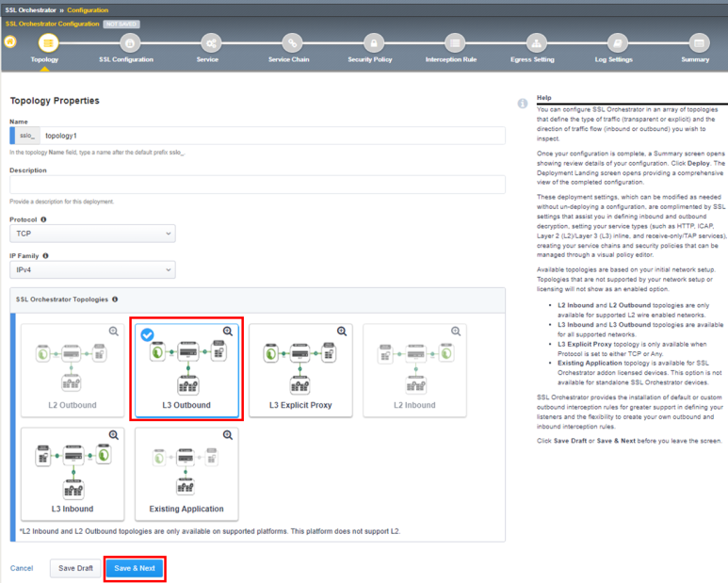Click the Help panel heading

544,97
